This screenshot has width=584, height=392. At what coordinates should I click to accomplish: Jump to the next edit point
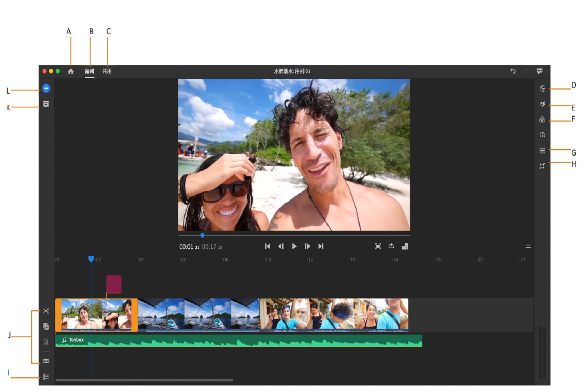321,246
